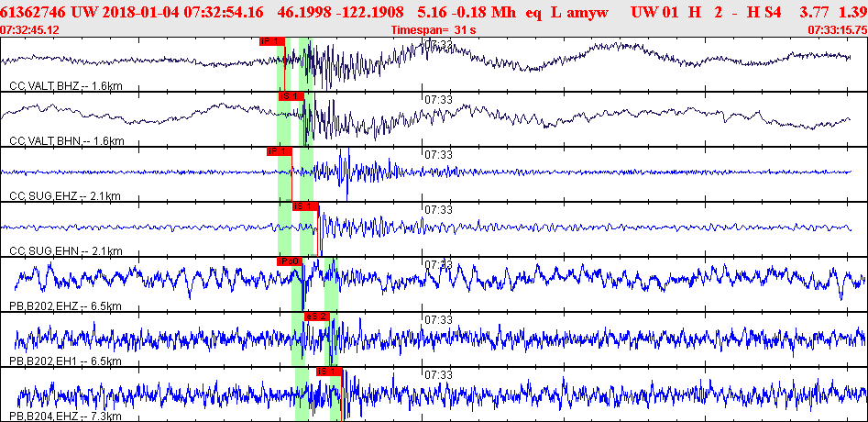Click the CC.VALT.BHN channel label
This screenshot has width=868, height=422.
click(64, 141)
